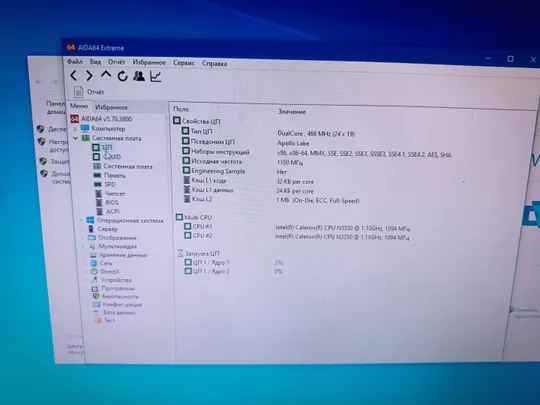Click the Тест icon in the tree

click(98, 320)
